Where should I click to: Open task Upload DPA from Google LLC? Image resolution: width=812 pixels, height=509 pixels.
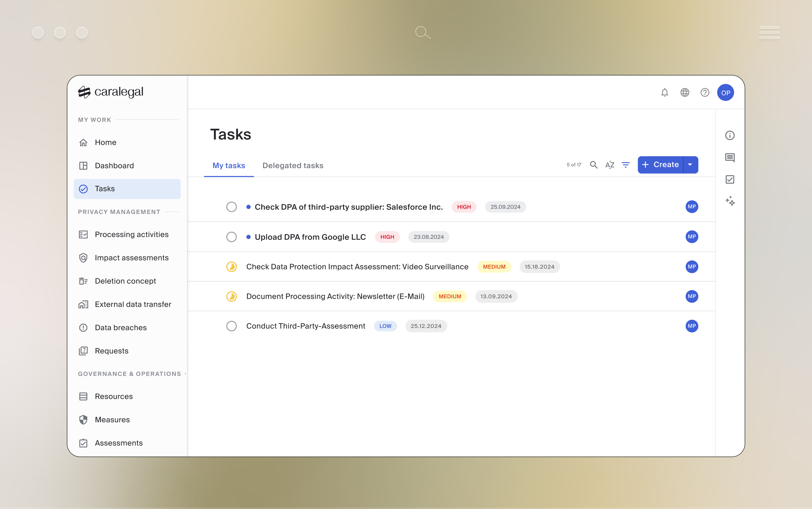click(x=310, y=237)
